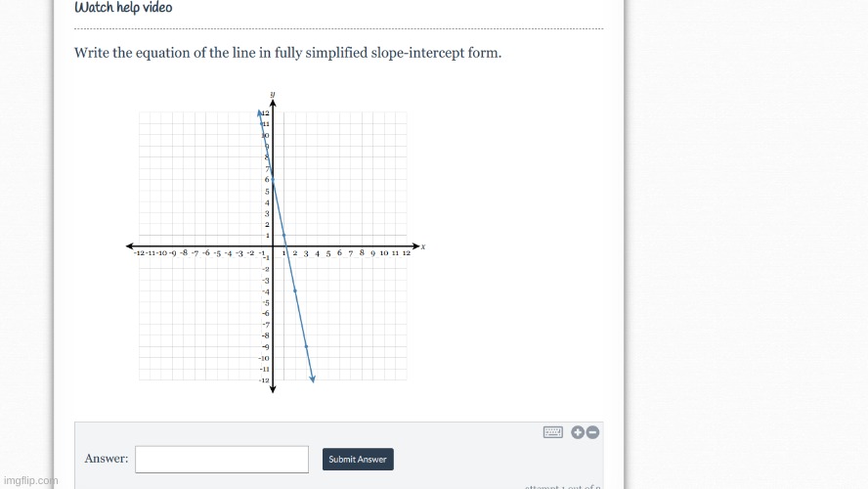The height and width of the screenshot is (489, 868).
Task: Click the x-axis left arrowhead
Action: 130,245
